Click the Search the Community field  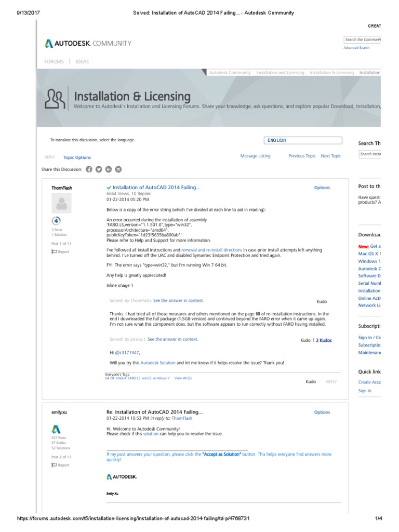[x=362, y=39]
